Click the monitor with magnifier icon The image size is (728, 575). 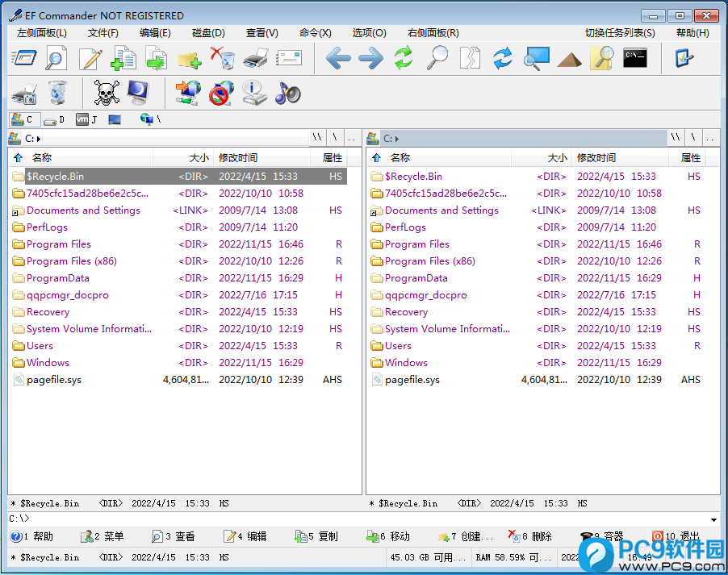536,59
